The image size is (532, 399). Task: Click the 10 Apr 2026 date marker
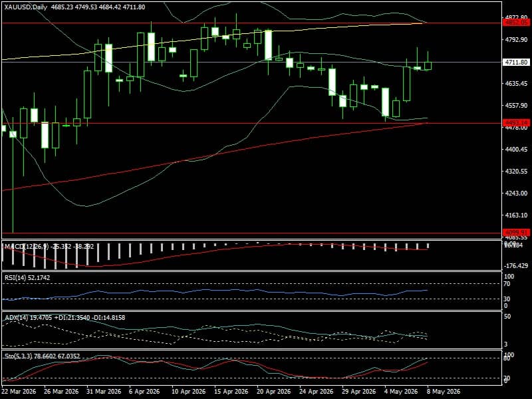[189, 391]
